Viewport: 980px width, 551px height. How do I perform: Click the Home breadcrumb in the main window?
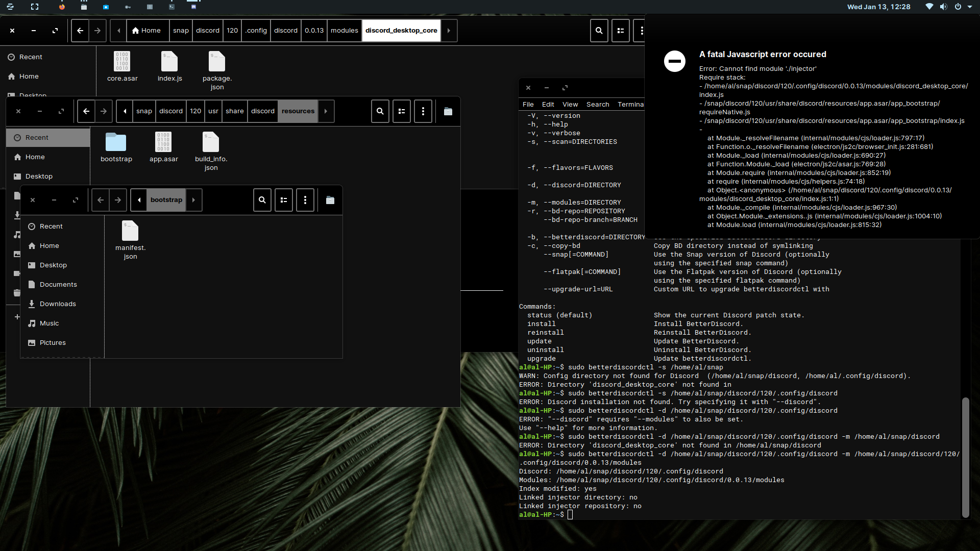pyautogui.click(x=147, y=31)
